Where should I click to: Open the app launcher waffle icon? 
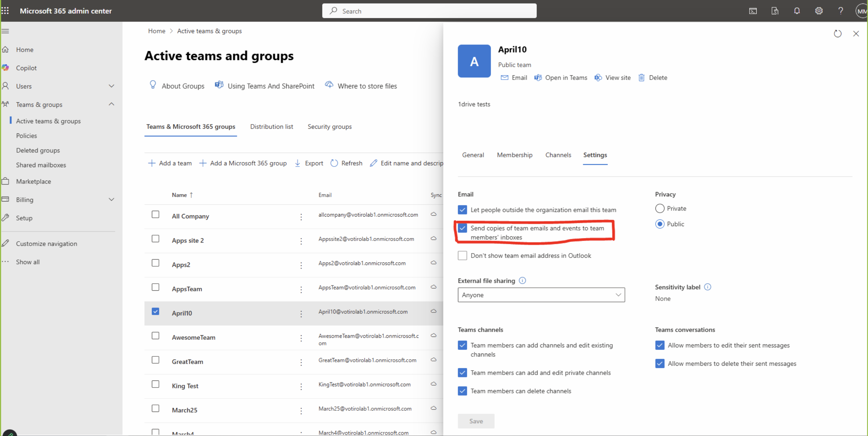coord(5,11)
